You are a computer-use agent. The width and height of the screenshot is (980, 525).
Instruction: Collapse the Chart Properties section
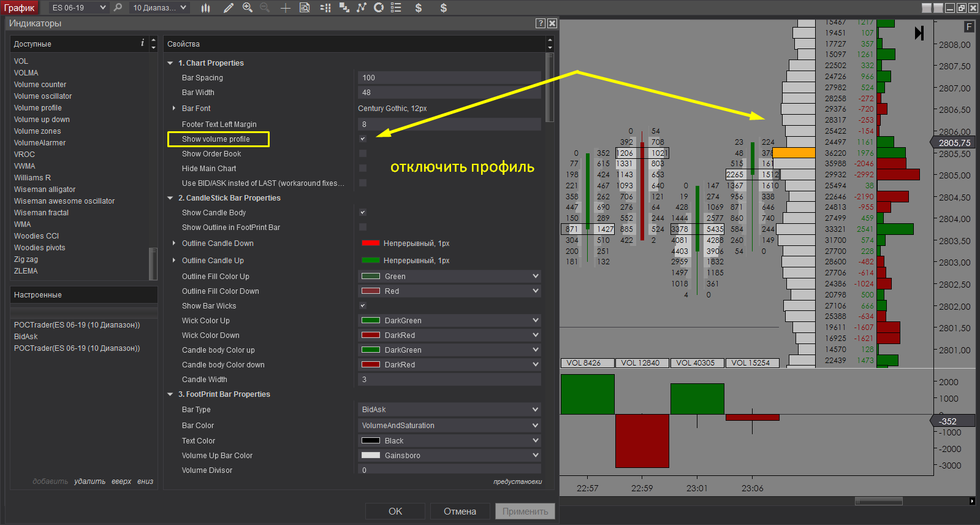click(x=170, y=63)
